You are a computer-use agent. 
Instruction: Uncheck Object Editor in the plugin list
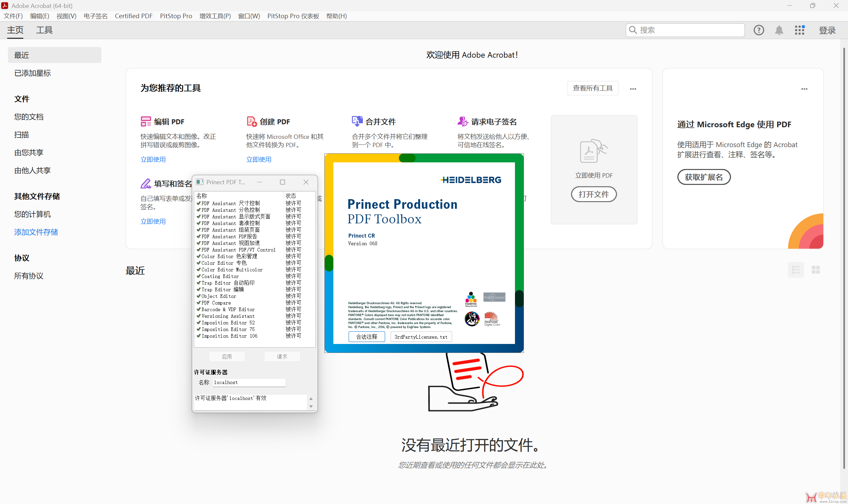[199, 296]
